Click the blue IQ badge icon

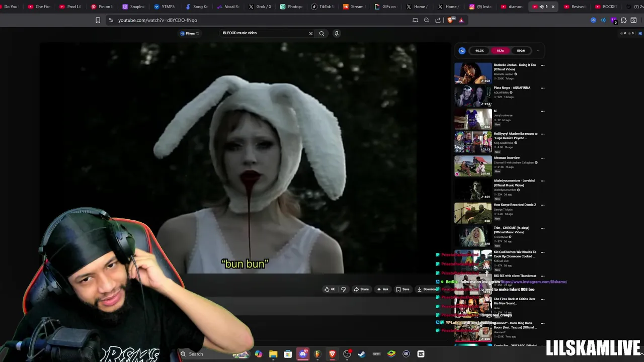[x=462, y=51]
